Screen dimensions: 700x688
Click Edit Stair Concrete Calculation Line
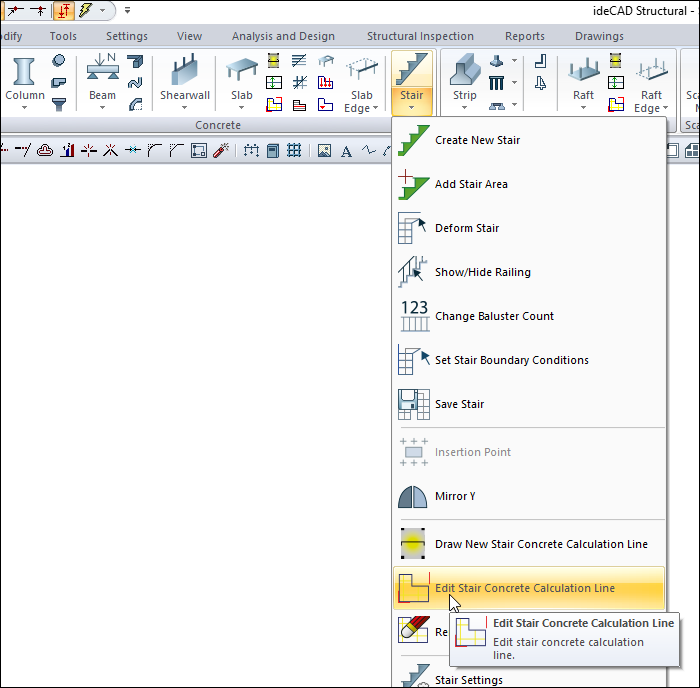click(524, 588)
